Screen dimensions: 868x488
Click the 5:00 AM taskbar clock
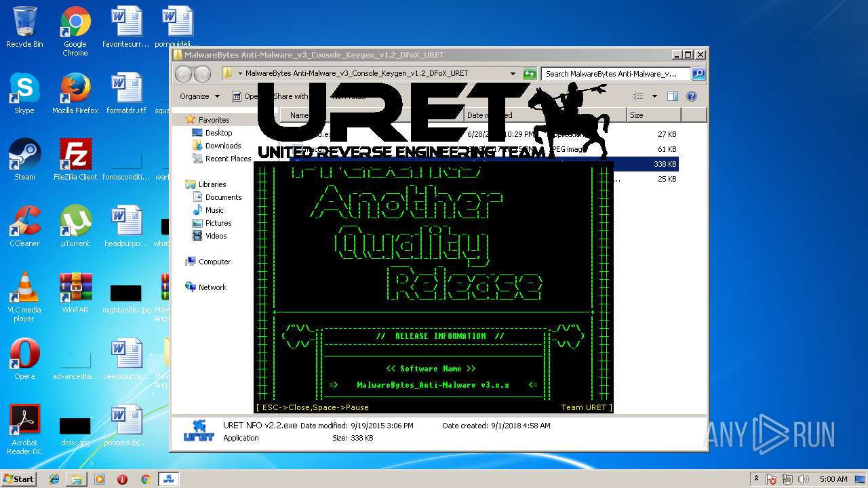tap(833, 479)
